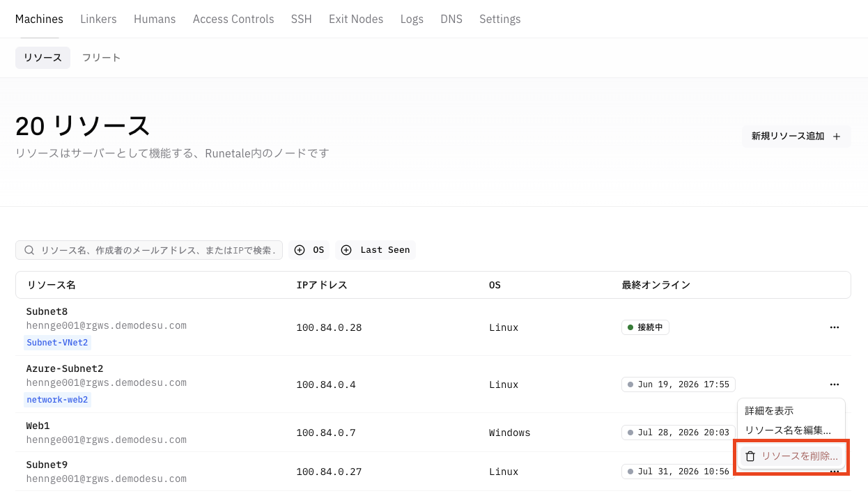Click the OS column header
868x498 pixels.
coord(495,285)
